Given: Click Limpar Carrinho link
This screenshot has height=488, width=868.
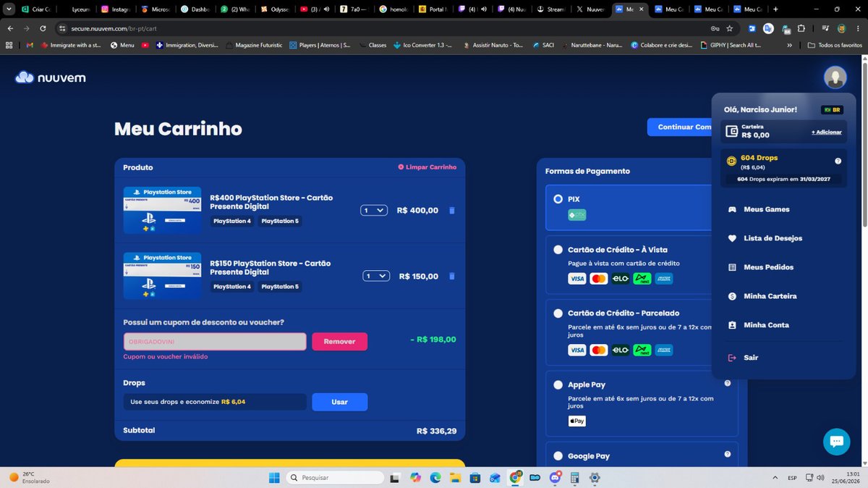Looking at the screenshot, I should pos(427,167).
